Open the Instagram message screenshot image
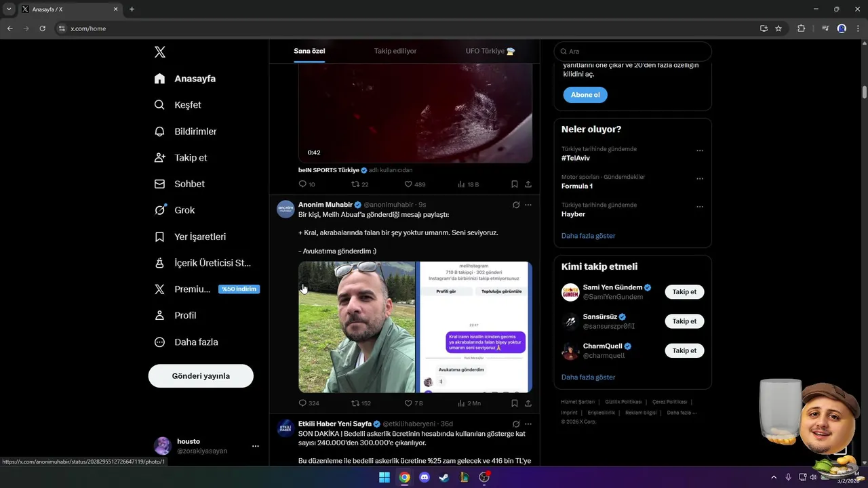Screen dimensions: 868x488 pos(475,327)
